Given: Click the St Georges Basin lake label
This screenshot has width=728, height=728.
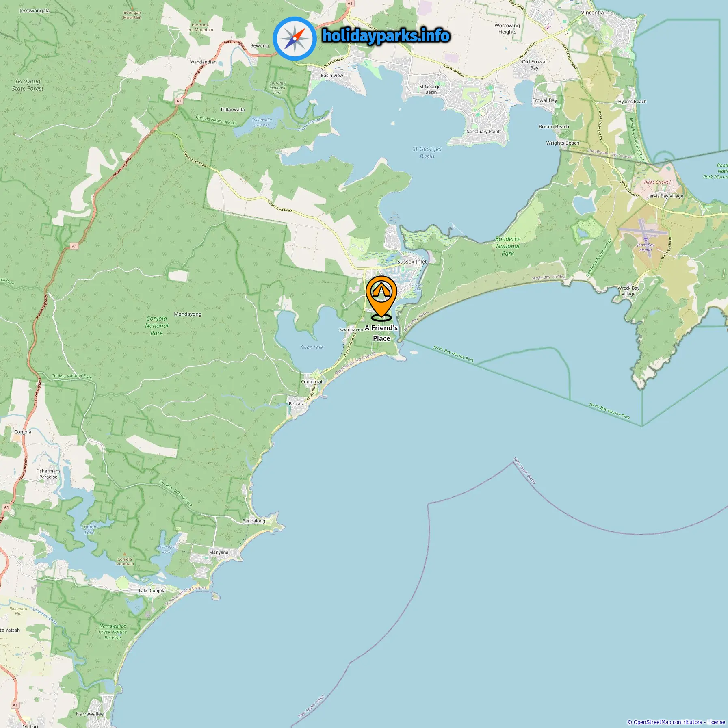Looking at the screenshot, I should pyautogui.click(x=427, y=153).
